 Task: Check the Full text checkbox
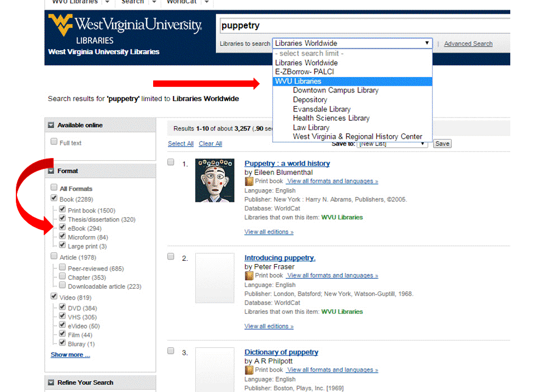tap(54, 142)
